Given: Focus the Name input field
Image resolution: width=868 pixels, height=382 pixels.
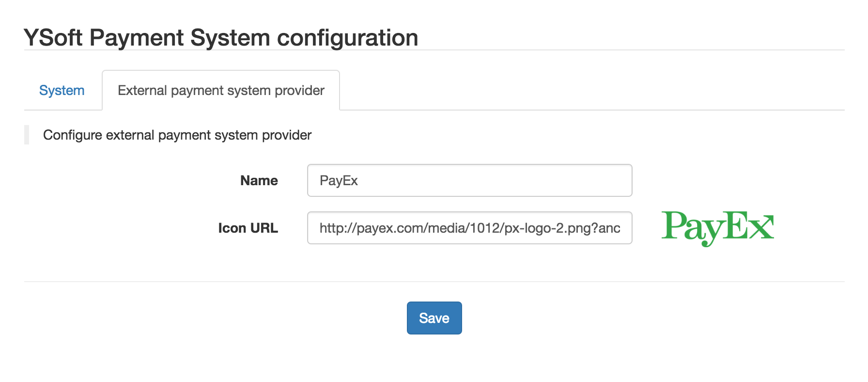Looking at the screenshot, I should pyautogui.click(x=469, y=180).
